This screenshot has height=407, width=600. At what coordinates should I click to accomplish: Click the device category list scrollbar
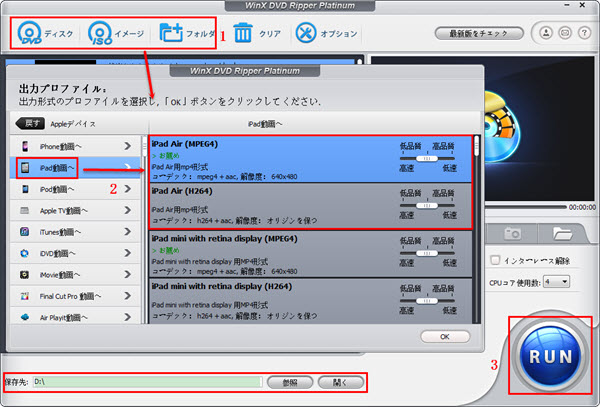[x=145, y=230]
